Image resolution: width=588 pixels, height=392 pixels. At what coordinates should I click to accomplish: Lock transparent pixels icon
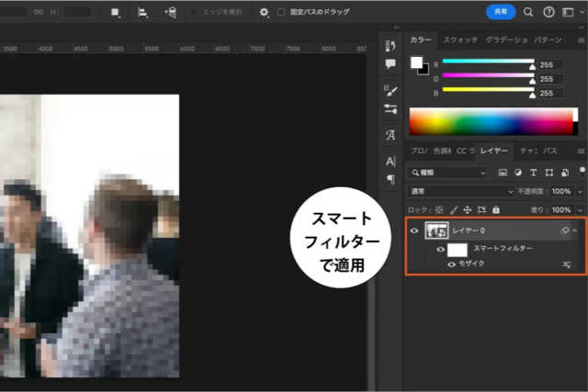click(439, 210)
